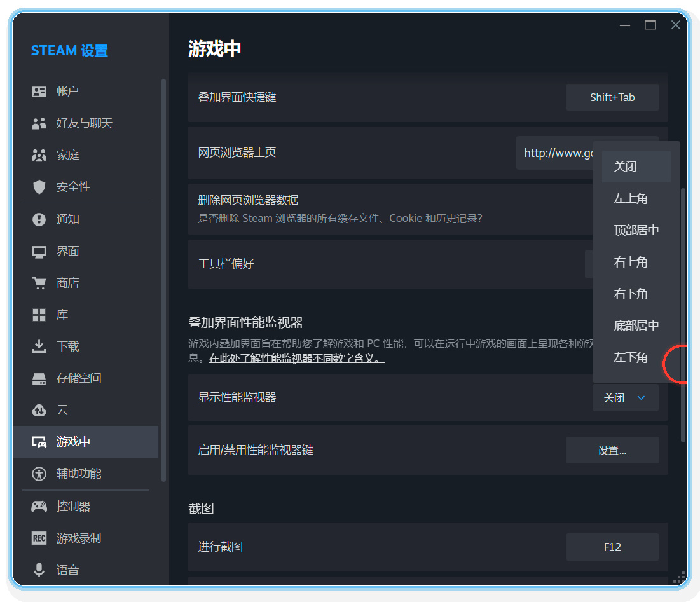Click the 通知 alert icon
Viewport: 700px width, 602px height.
(x=39, y=219)
